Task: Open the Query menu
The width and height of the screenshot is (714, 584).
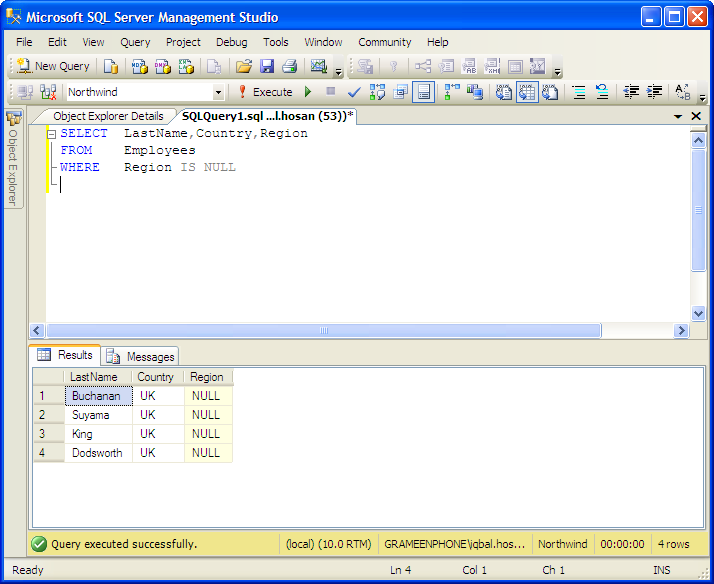Action: click(135, 42)
